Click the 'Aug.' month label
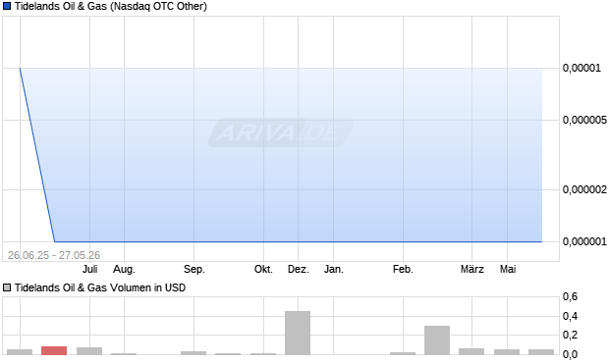The height and width of the screenshot is (364, 609). [x=124, y=269]
